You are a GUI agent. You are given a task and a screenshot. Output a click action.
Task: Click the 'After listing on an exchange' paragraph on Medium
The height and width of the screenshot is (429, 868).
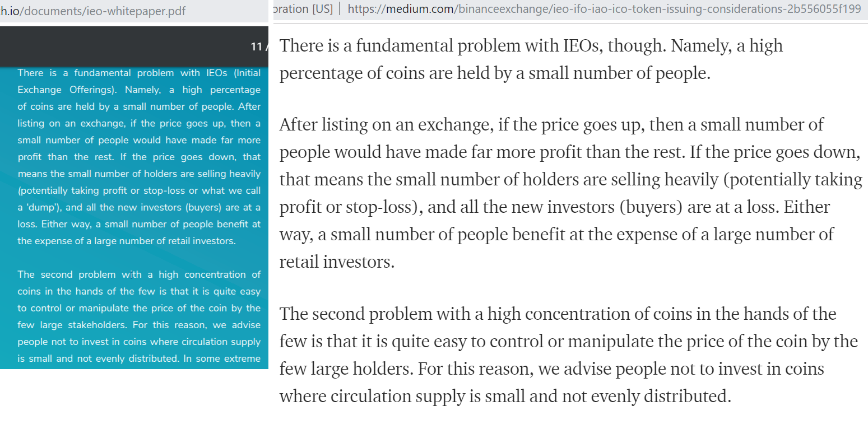tap(570, 193)
